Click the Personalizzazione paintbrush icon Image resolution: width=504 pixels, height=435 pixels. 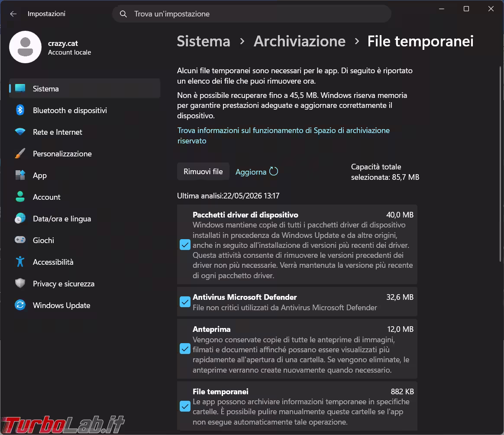(x=20, y=153)
